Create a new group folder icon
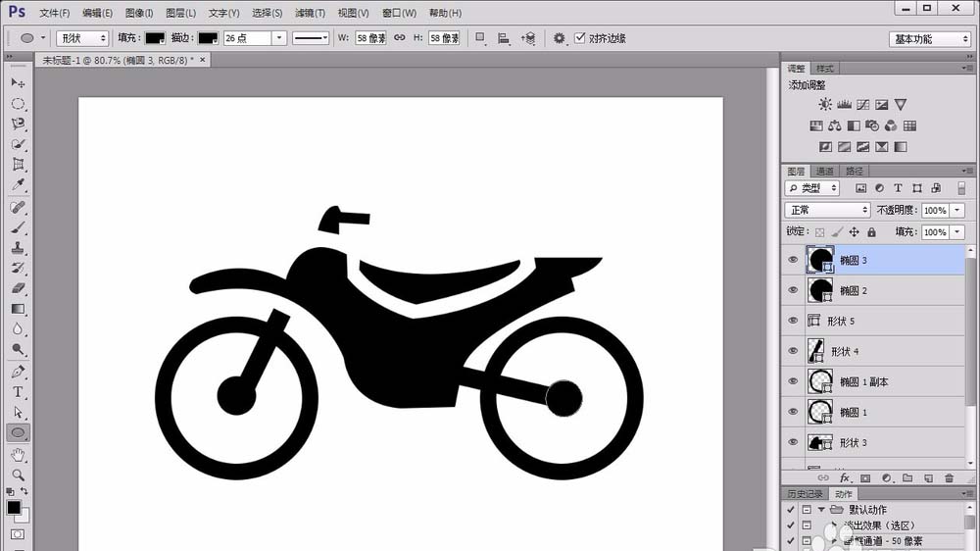 906,478
